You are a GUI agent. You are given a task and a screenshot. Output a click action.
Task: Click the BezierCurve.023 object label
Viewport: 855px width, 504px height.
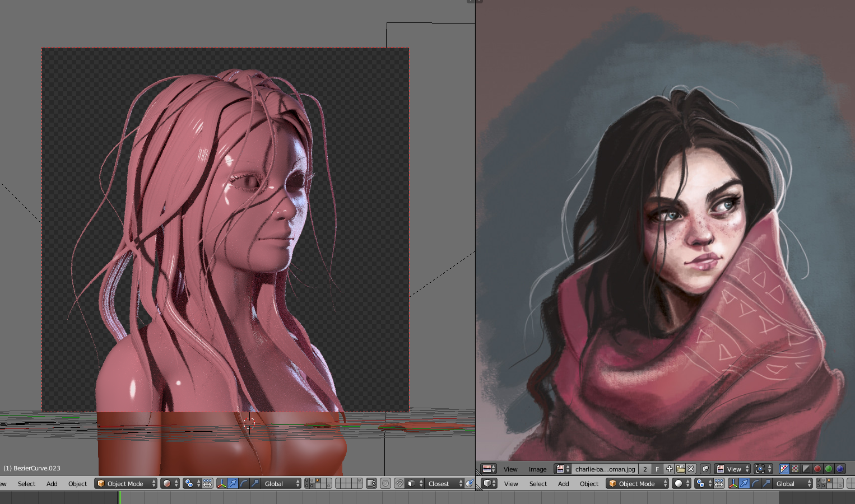32,468
